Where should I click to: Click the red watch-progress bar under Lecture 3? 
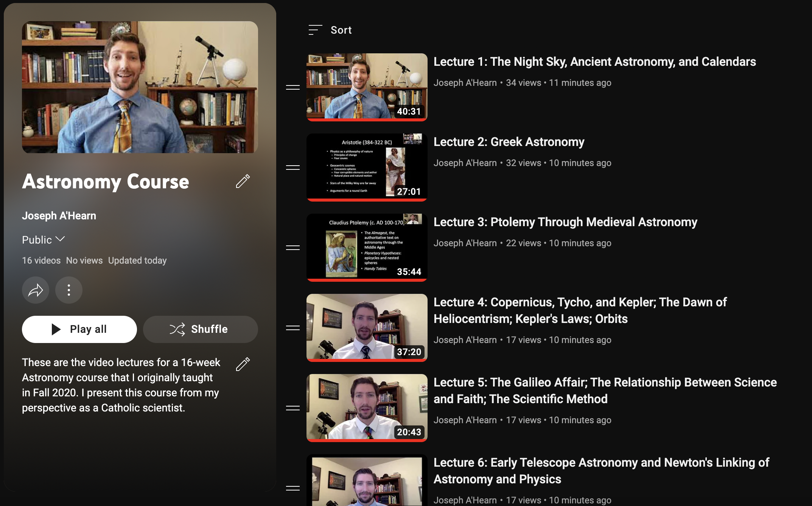pos(367,280)
